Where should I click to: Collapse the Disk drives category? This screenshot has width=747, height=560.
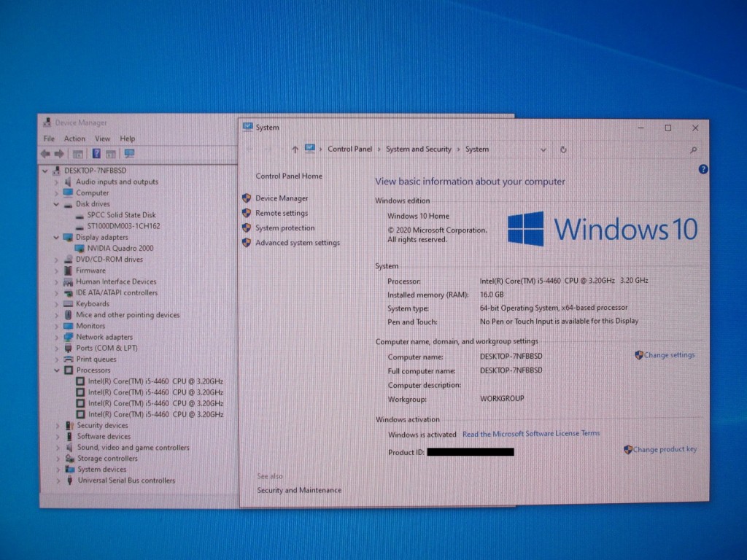57,204
